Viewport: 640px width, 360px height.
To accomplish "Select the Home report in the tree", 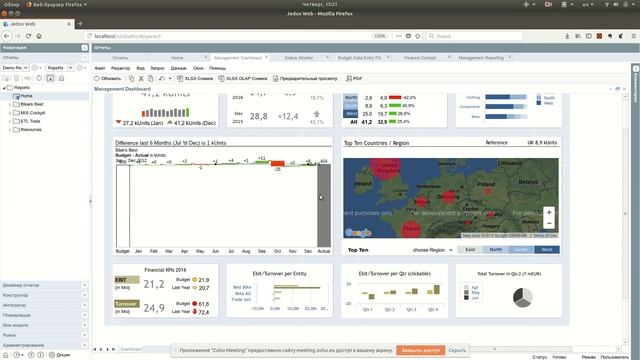I will (26, 96).
